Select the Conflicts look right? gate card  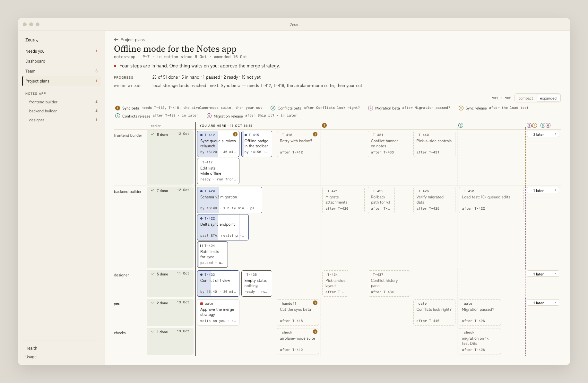(x=435, y=312)
